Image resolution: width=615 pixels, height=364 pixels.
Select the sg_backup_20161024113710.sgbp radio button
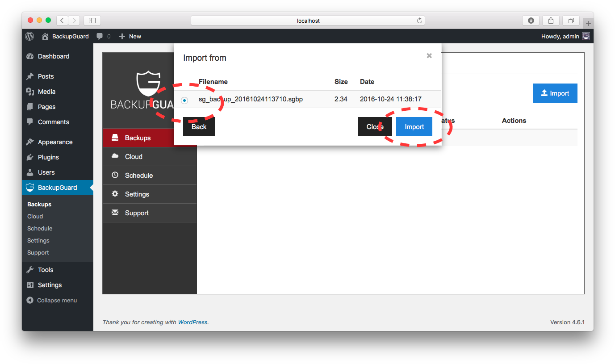[x=184, y=100]
